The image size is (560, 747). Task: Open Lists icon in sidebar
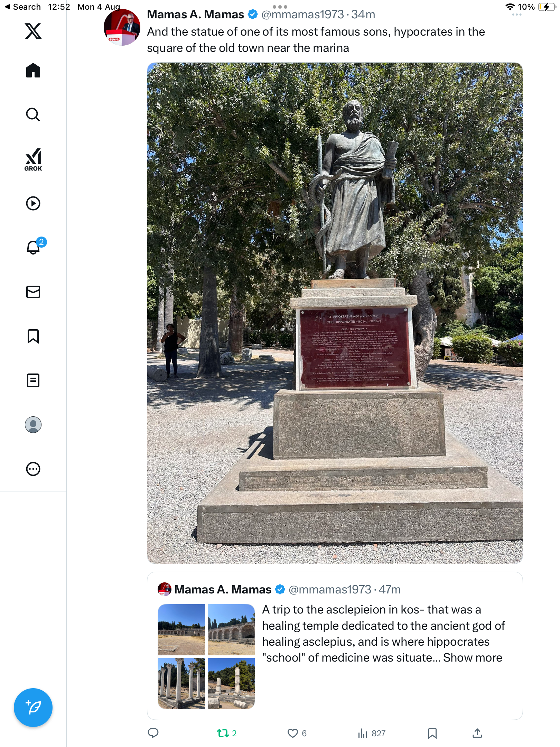[33, 380]
